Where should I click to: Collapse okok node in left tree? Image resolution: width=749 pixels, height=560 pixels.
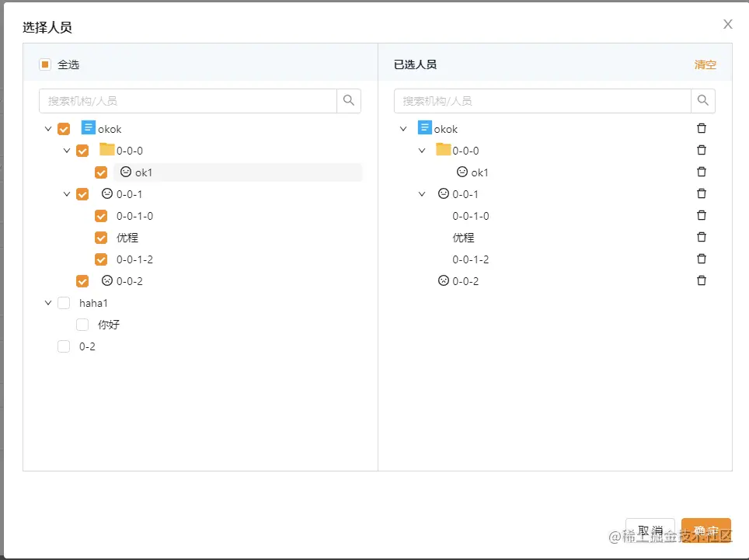coord(47,129)
